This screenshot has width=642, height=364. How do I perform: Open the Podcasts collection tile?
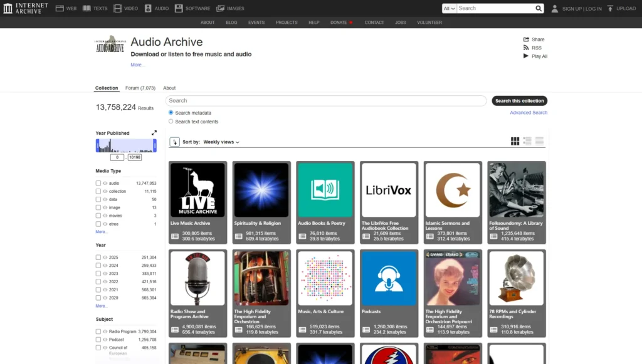point(389,293)
